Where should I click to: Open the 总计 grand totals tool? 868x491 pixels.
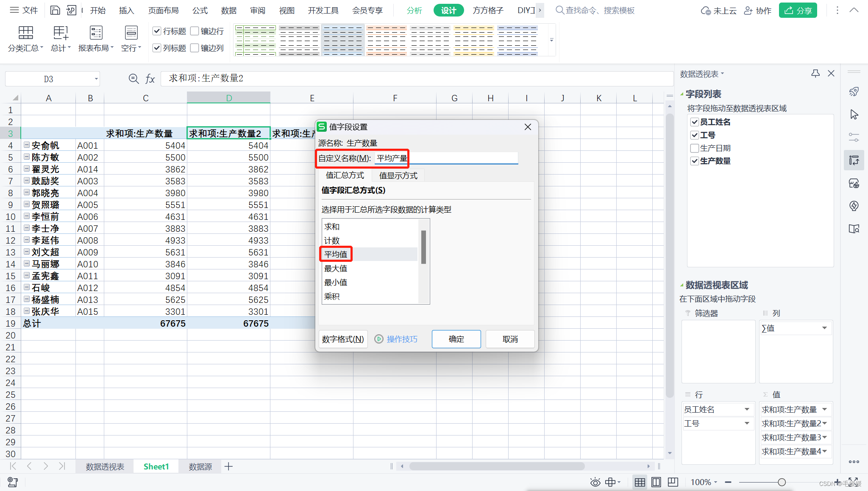tap(61, 39)
